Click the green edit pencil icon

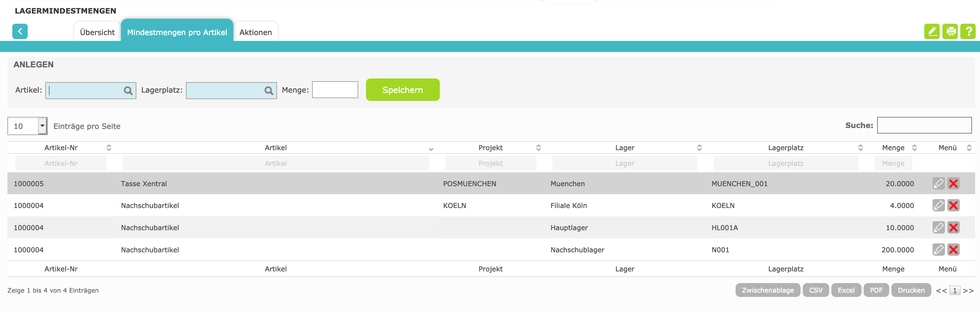tap(932, 31)
